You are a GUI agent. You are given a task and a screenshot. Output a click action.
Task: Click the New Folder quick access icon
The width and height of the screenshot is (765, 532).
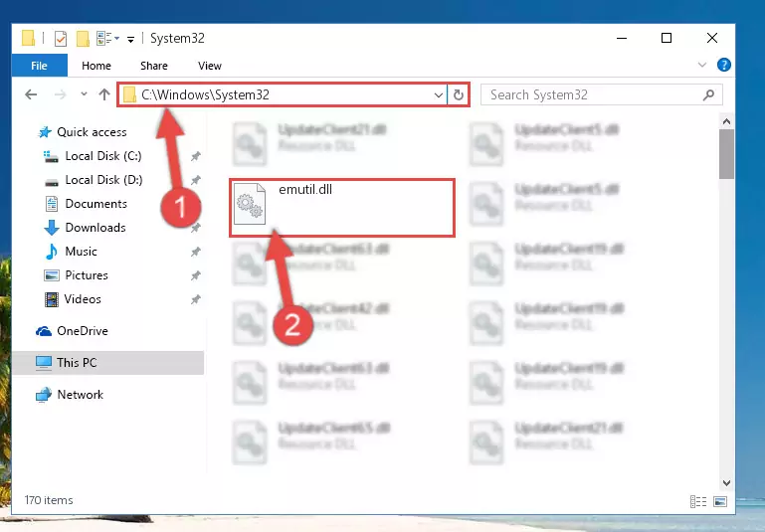point(83,38)
